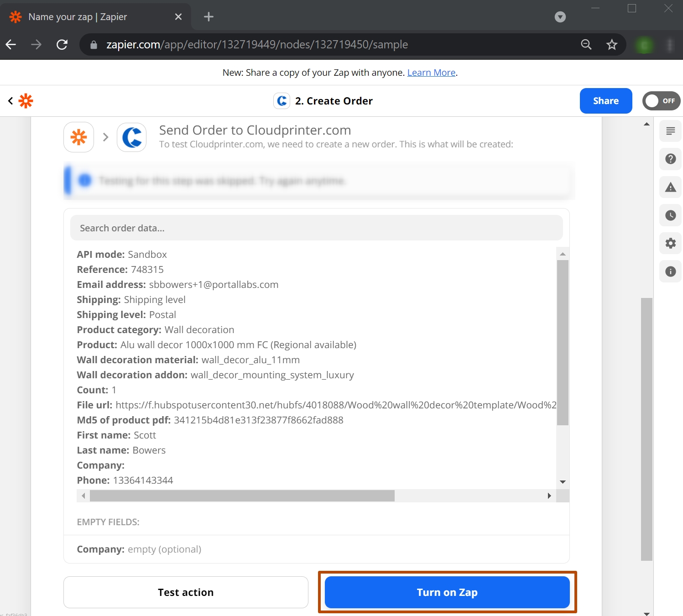683x616 pixels.
Task: Open the help question mark panel
Action: (x=671, y=159)
